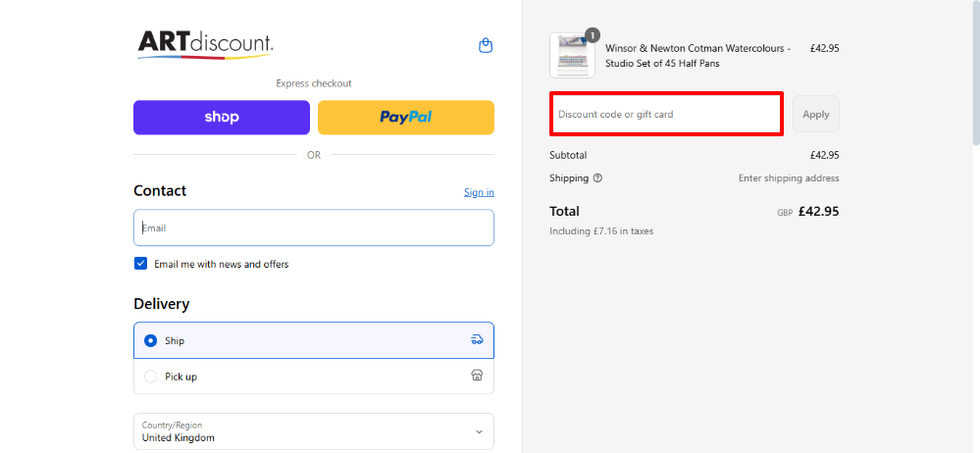Click the Contact heading
The width and height of the screenshot is (980, 453).
point(160,190)
